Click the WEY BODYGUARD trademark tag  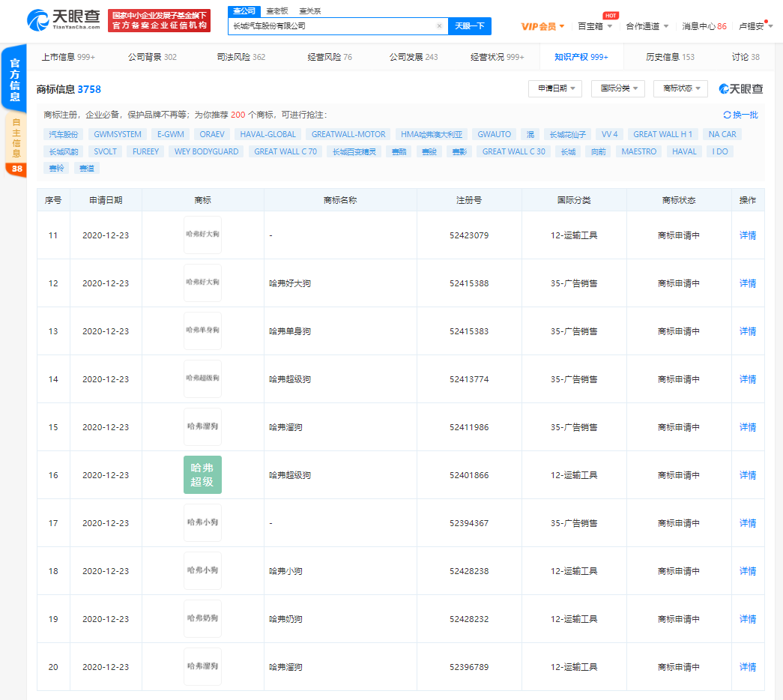click(206, 151)
